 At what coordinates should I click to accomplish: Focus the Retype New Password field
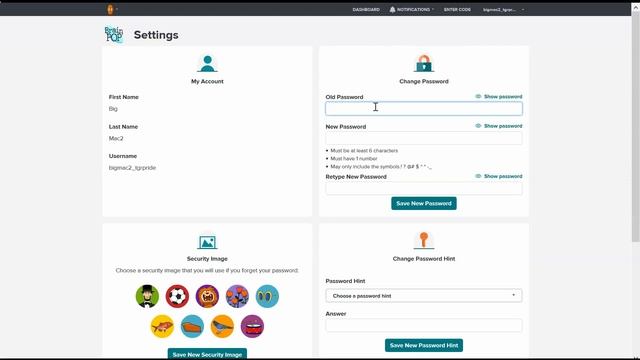(424, 188)
